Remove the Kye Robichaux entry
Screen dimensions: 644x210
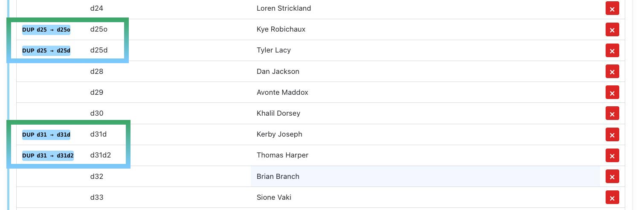(x=612, y=29)
